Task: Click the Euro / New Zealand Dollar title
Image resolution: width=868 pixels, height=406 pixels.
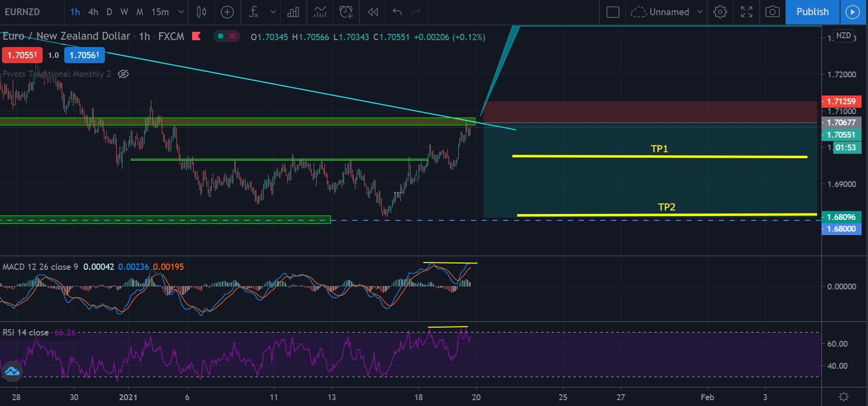Action: [x=67, y=36]
